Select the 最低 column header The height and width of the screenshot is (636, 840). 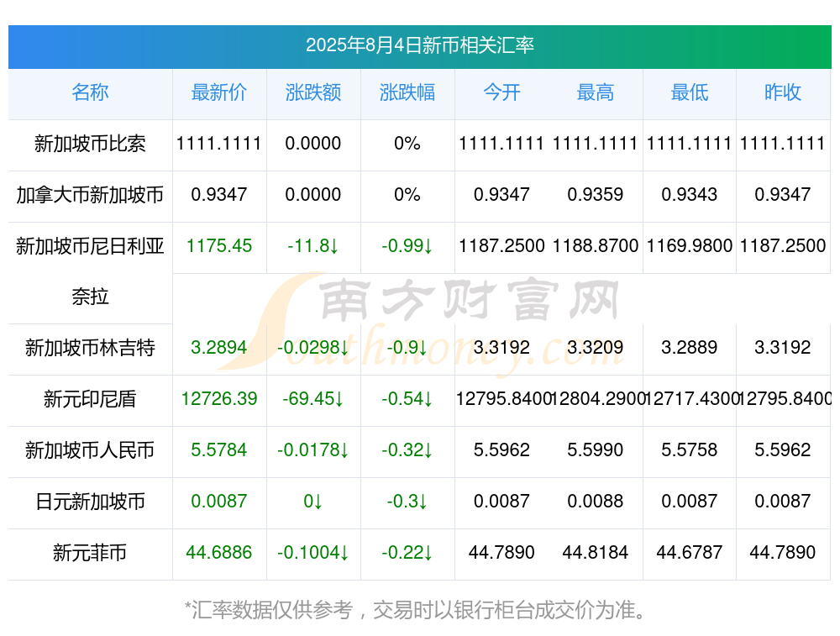[690, 92]
